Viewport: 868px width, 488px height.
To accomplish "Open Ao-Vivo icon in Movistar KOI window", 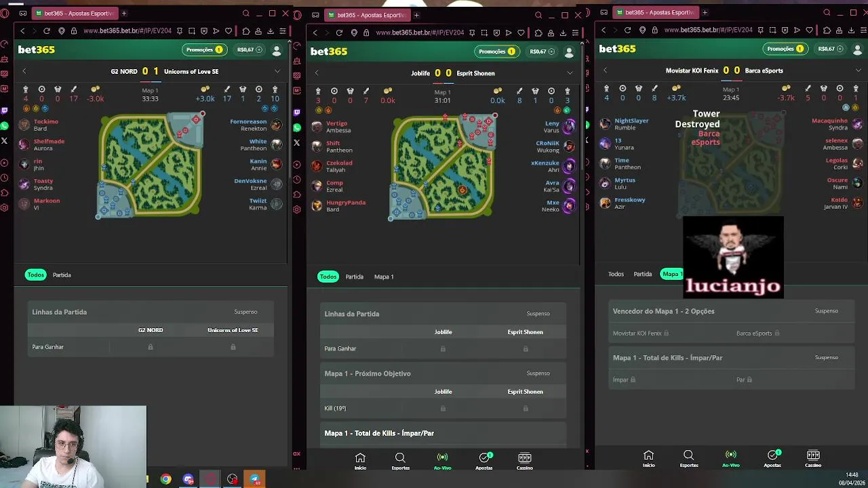I will (x=730, y=459).
